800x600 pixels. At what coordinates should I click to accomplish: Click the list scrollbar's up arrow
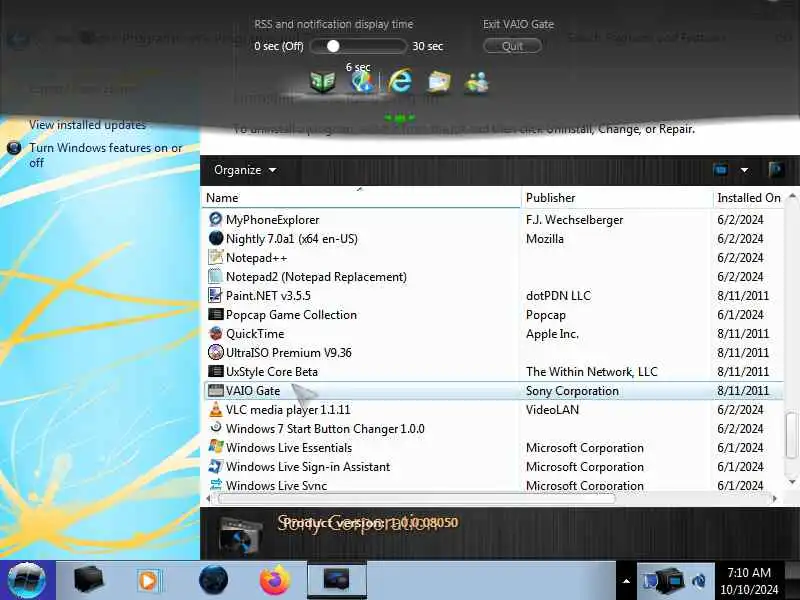791,196
